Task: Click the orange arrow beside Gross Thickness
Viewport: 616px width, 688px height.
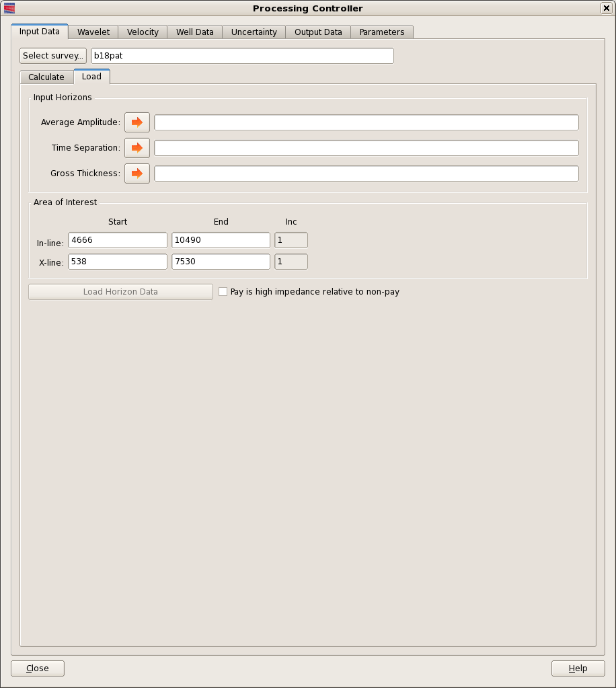Action: coord(137,174)
